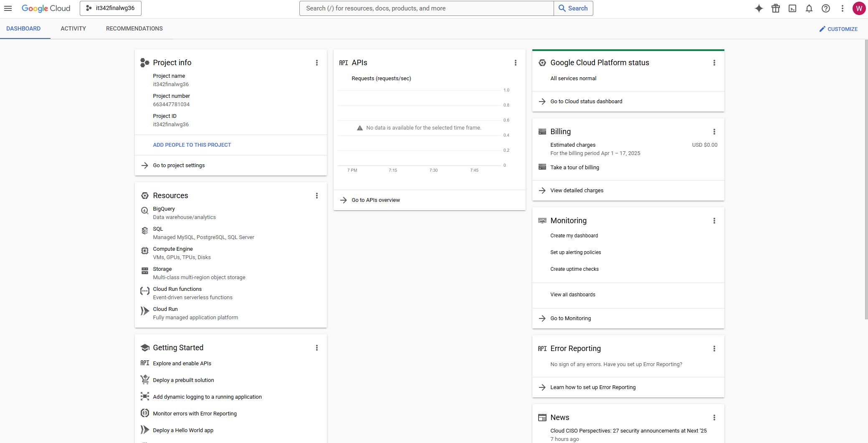Open Project info card options menu

(316, 63)
